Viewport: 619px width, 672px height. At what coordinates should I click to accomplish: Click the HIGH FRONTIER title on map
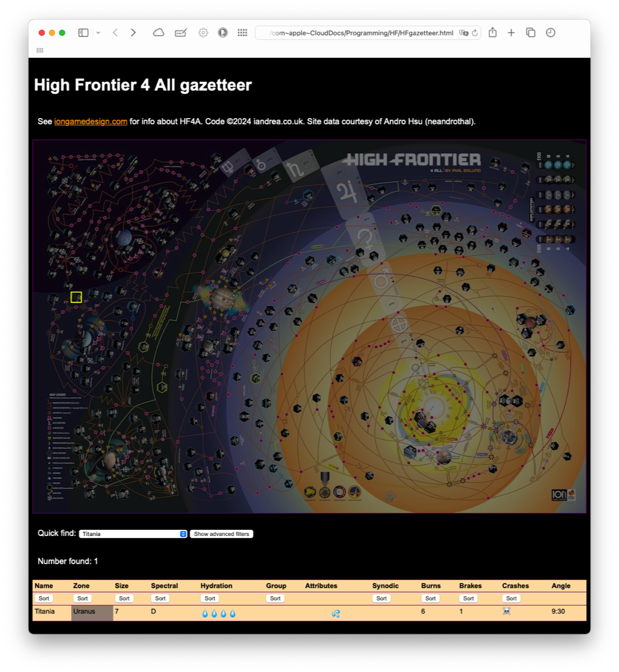[412, 160]
